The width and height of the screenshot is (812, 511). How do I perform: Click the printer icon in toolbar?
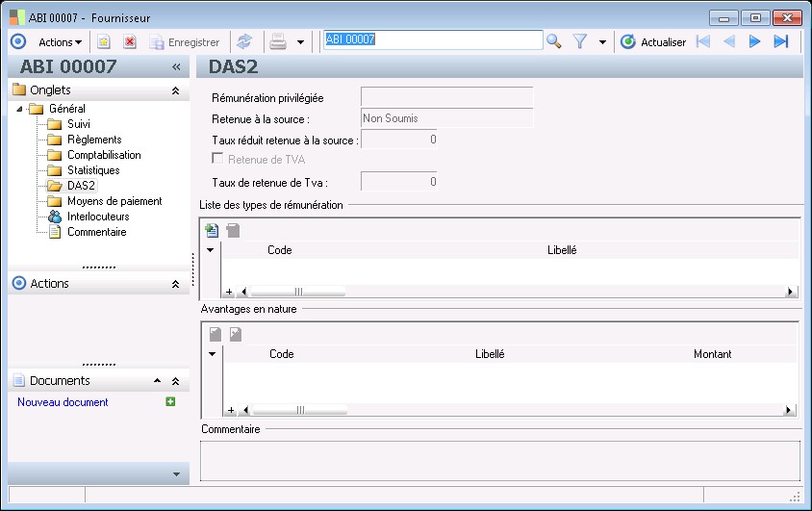coord(278,41)
